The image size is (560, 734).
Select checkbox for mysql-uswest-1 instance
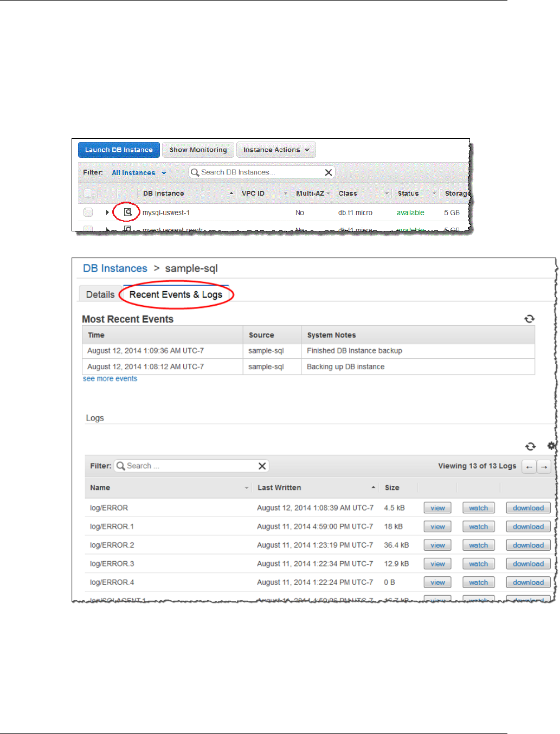pos(88,213)
